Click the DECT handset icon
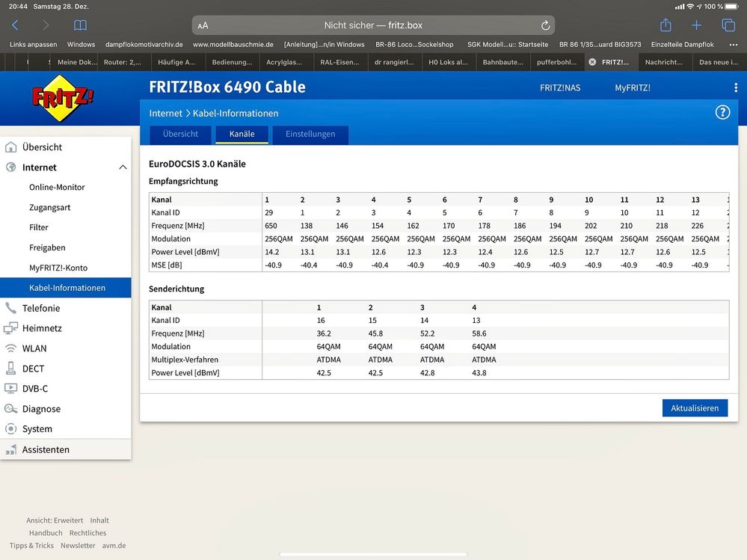This screenshot has width=747, height=560. tap(11, 368)
